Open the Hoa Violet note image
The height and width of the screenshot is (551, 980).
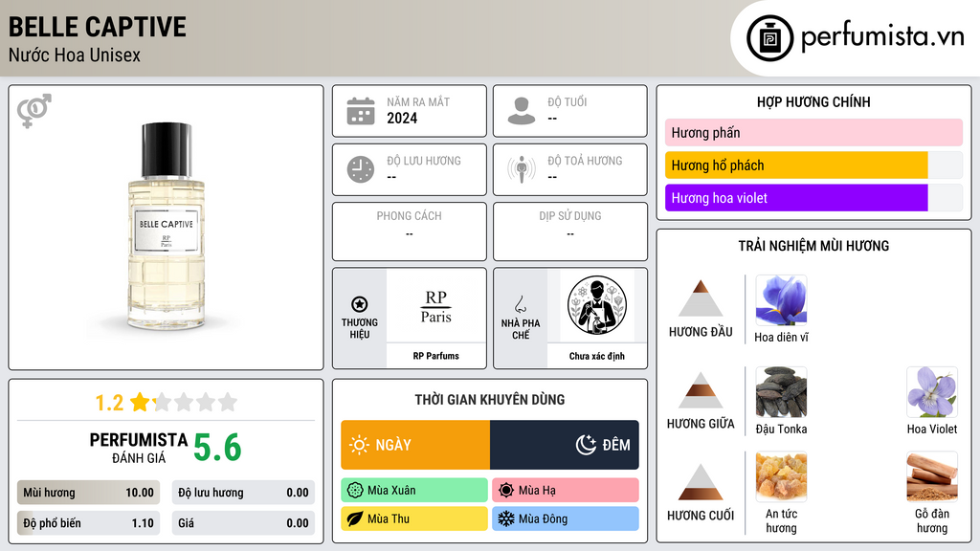[x=932, y=392]
